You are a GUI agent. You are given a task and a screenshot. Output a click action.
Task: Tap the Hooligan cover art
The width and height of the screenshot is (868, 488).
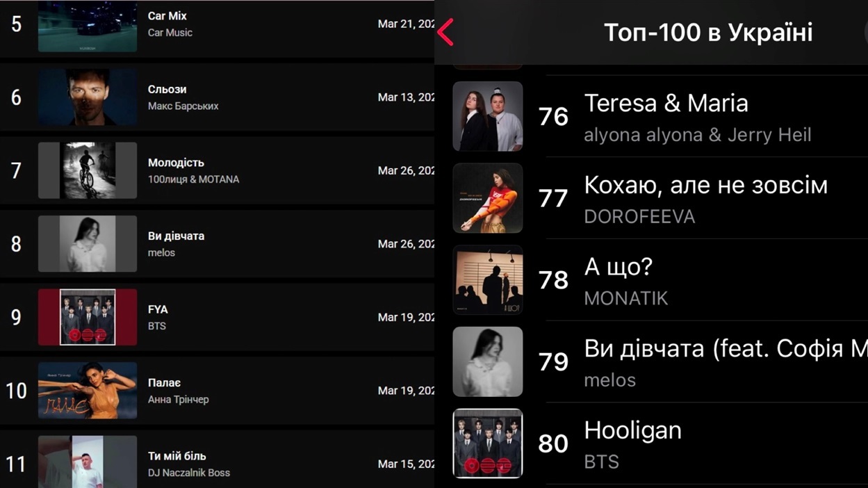487,444
